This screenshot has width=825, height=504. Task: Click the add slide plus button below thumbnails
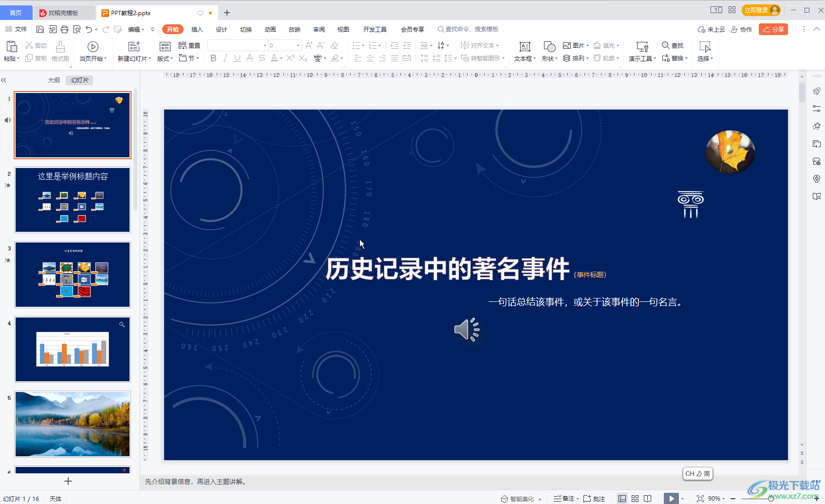pyautogui.click(x=68, y=481)
